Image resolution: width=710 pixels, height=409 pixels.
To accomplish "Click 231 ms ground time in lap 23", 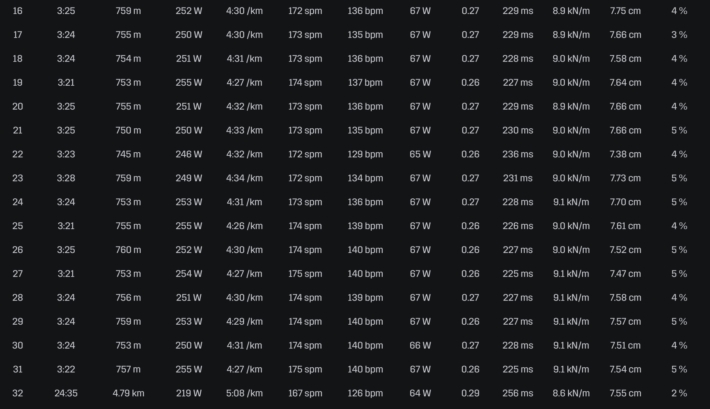I will pyautogui.click(x=518, y=178).
